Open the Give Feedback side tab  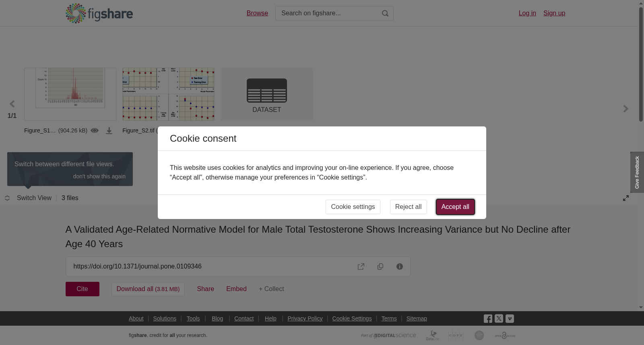click(637, 172)
